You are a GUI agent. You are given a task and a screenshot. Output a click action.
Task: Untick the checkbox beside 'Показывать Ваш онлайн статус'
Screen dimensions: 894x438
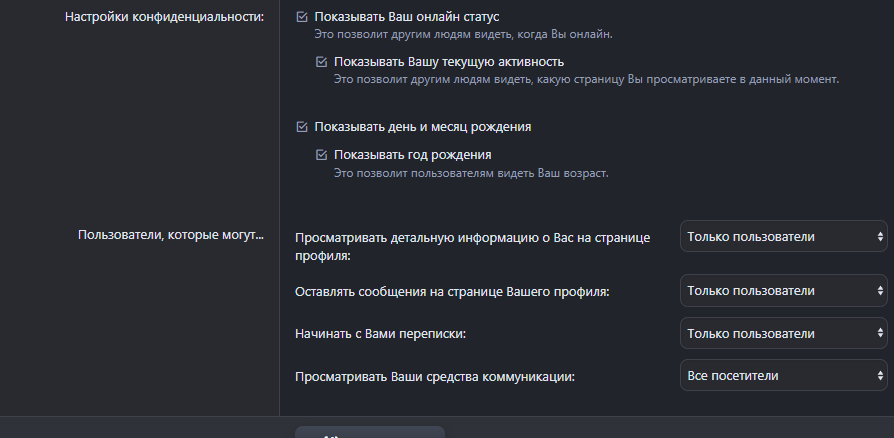[x=303, y=17]
